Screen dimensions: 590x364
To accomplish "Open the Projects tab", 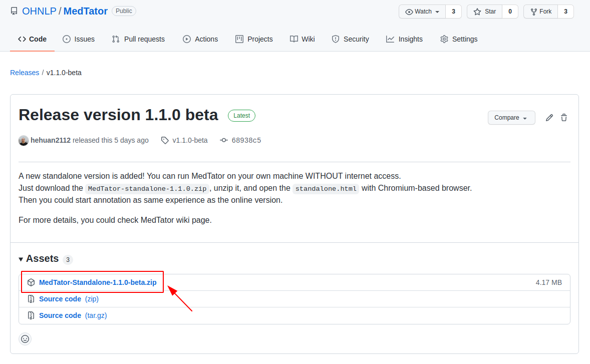I will coord(254,39).
